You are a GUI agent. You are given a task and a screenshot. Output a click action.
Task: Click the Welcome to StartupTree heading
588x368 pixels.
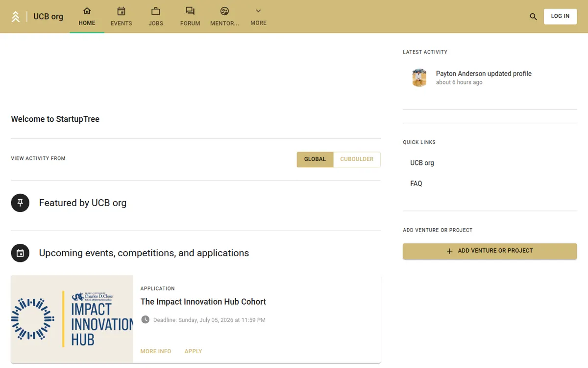point(55,119)
